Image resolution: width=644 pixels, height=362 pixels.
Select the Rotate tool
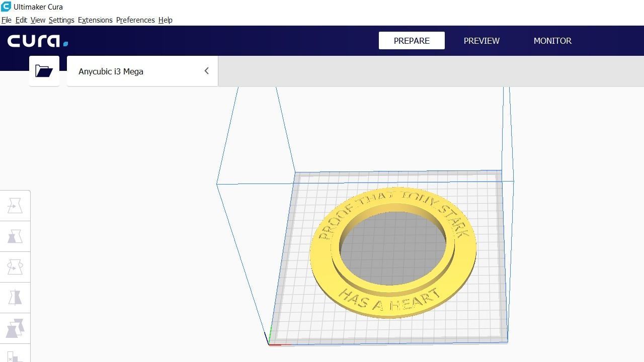15,267
